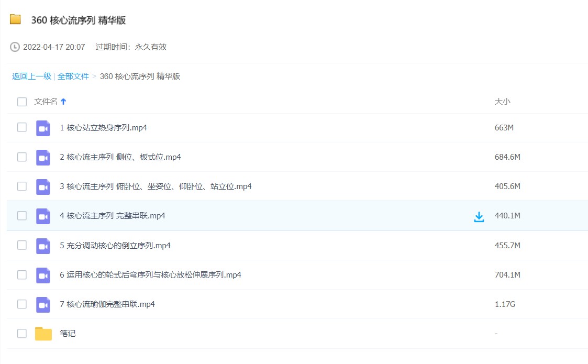
Task: Click video icon of 7 核心流瑜伽完整串联
Action: [43, 304]
